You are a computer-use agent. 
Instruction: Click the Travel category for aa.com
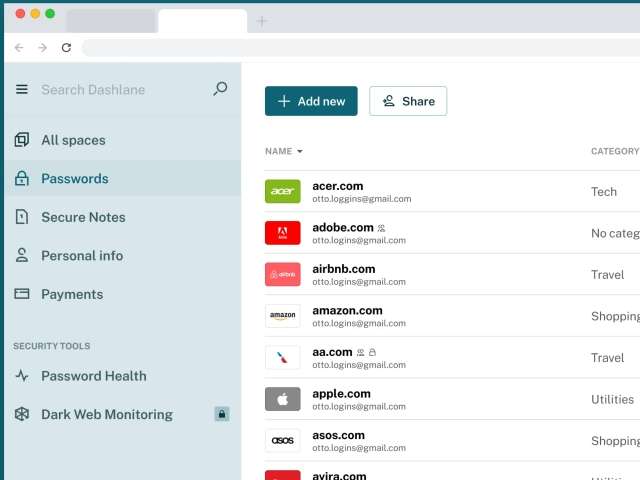click(x=607, y=358)
